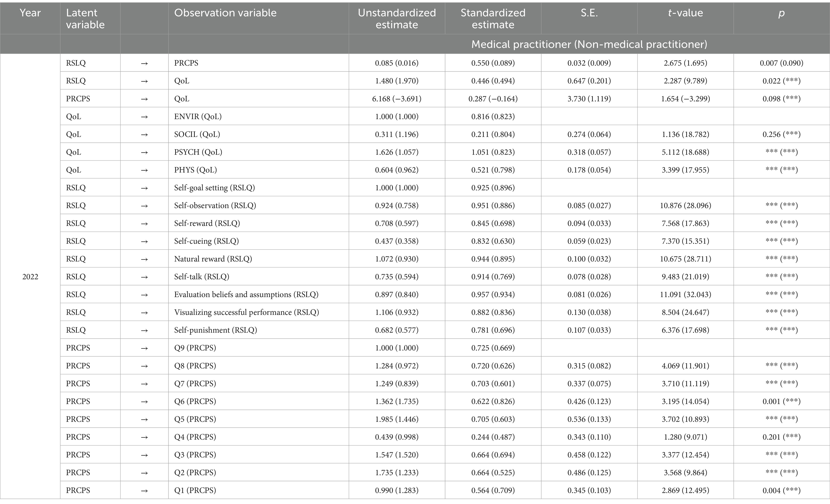Click the p value '0.201 (***)'

(781, 437)
